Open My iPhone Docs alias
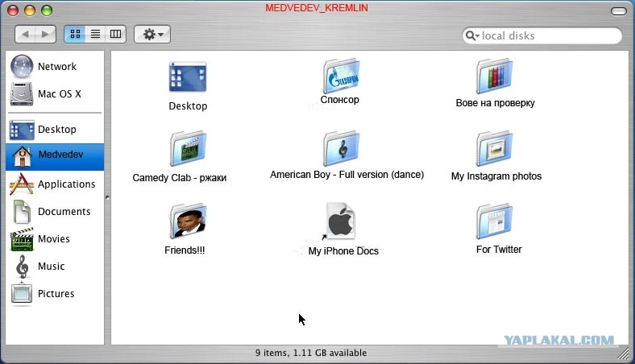The height and width of the screenshot is (364, 635). tap(341, 221)
